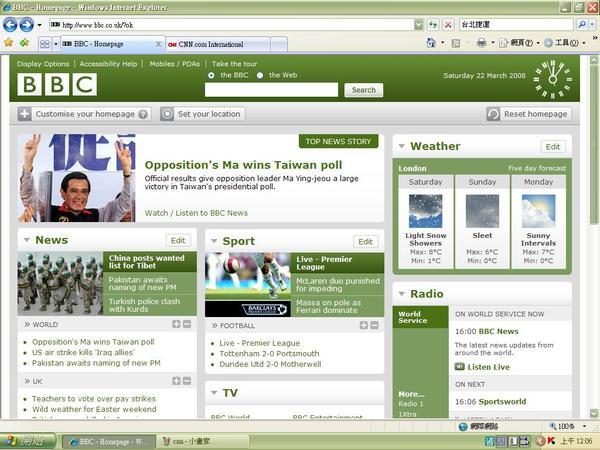Click the BBC logo
The height and width of the screenshot is (450, 600).
pos(57,84)
